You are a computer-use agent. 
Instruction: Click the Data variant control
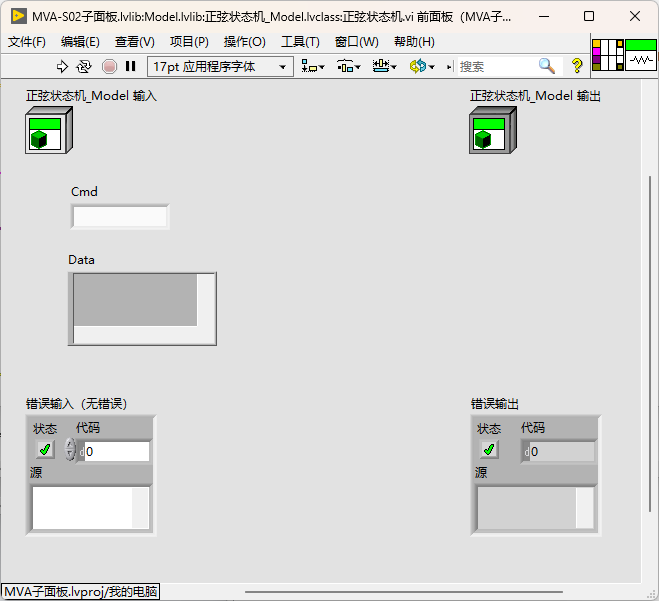click(x=142, y=309)
